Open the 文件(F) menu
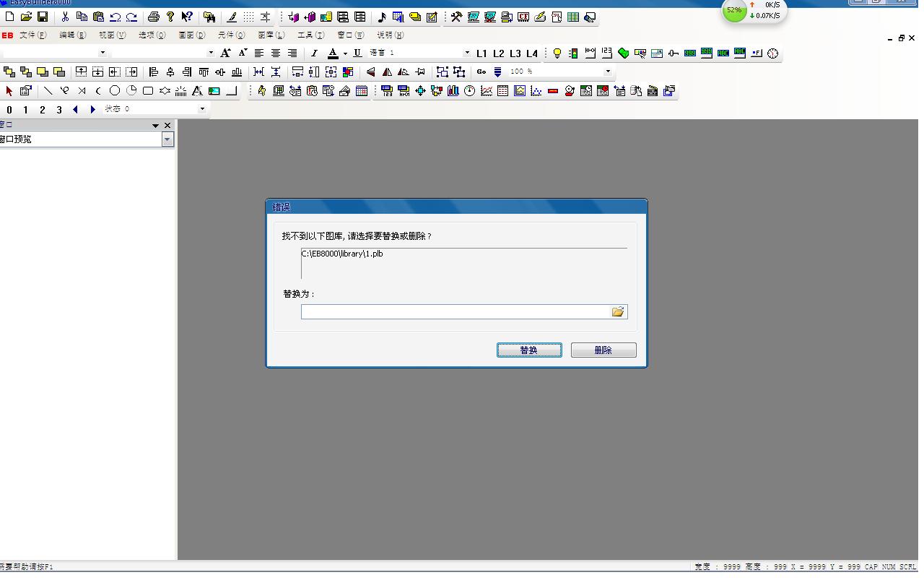 pos(33,35)
